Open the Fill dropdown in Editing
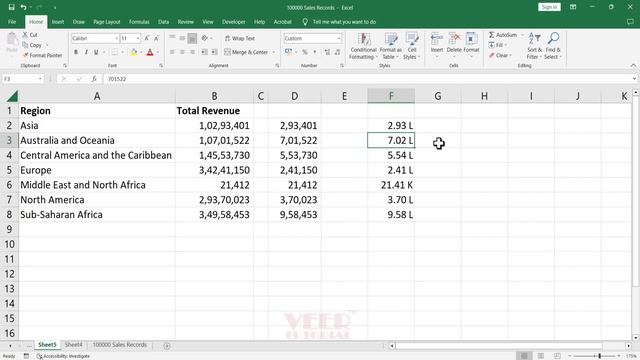 coord(498,45)
